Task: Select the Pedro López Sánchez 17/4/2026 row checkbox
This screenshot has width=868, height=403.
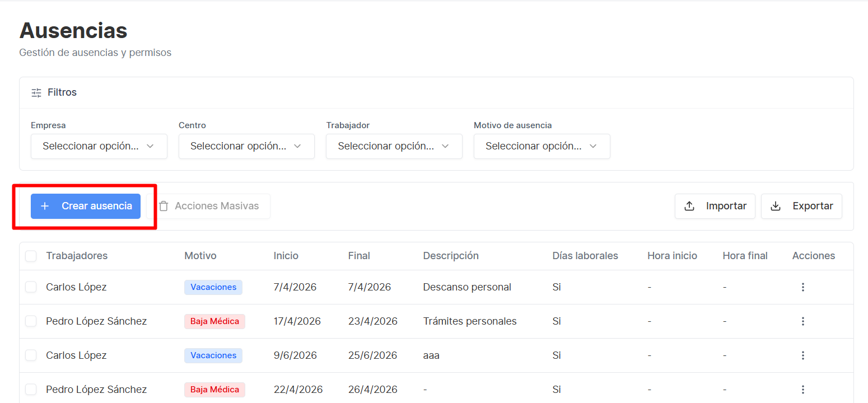Action: [x=31, y=321]
